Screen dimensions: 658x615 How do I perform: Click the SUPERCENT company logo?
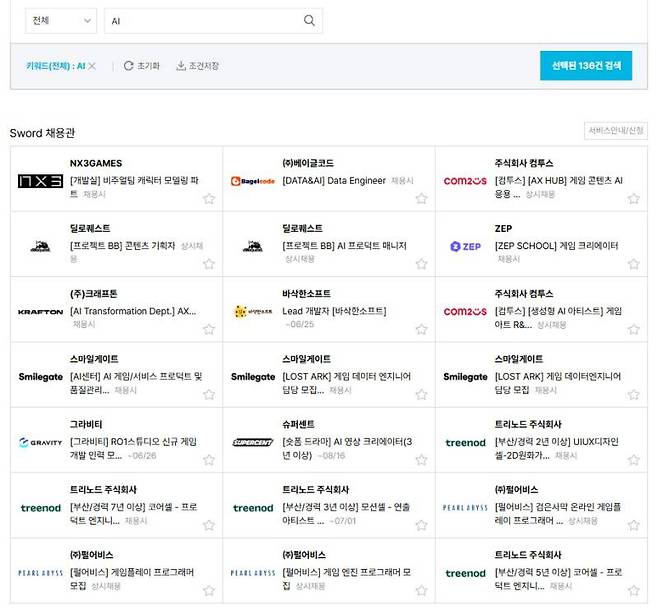coord(253,442)
